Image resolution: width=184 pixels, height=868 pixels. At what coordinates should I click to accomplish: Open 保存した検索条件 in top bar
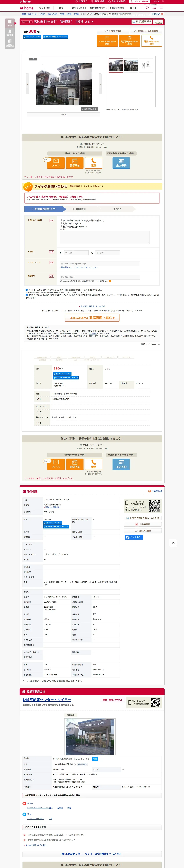pos(117,1)
